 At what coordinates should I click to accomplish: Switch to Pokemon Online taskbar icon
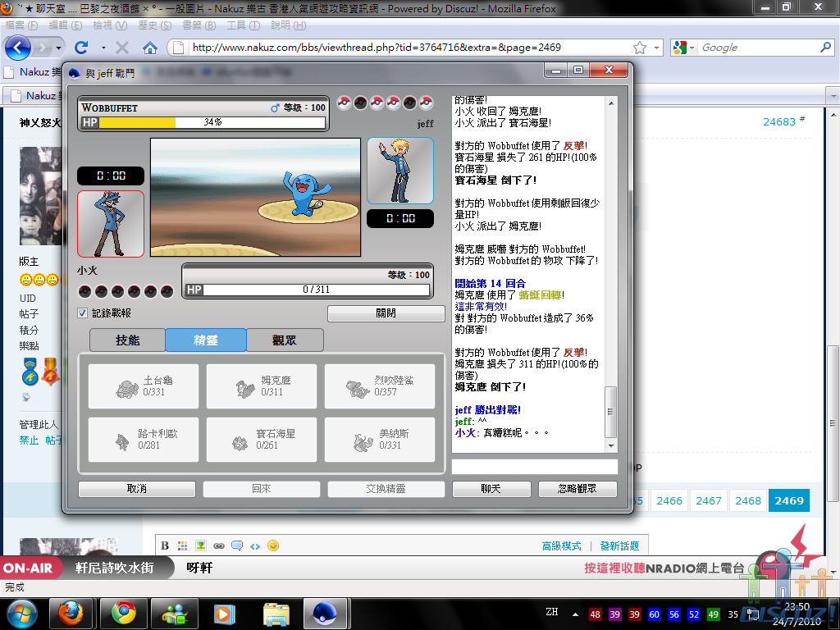[x=325, y=614]
